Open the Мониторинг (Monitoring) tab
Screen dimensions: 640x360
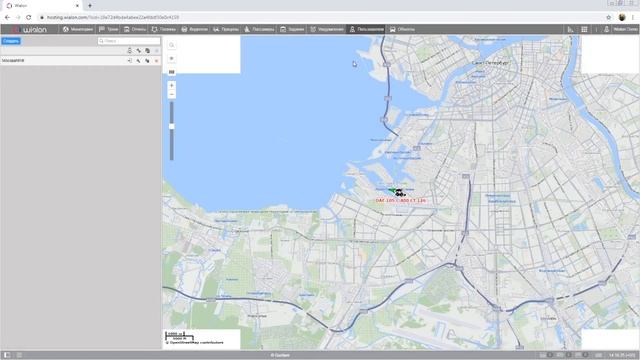78,29
